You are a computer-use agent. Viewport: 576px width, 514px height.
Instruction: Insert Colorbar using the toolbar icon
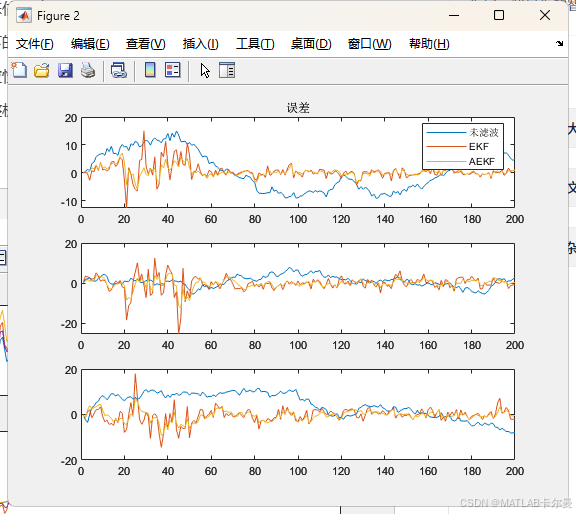pos(150,70)
